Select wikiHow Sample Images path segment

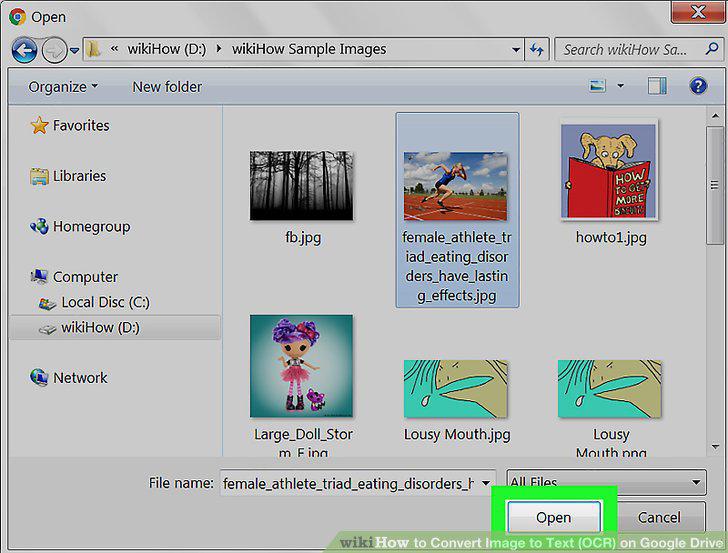[x=309, y=49]
